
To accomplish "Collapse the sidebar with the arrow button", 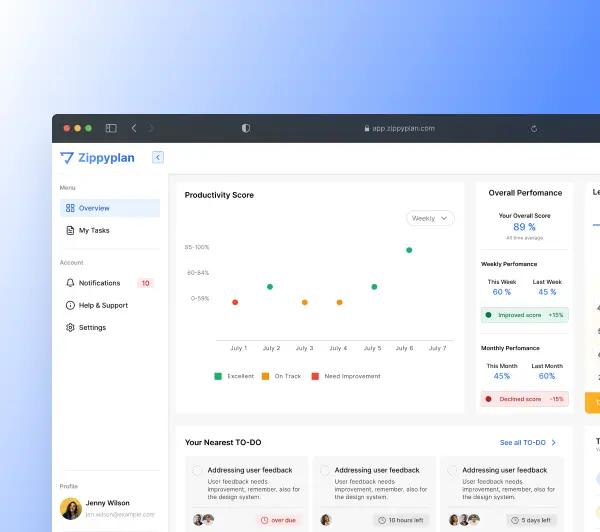I will (x=158, y=157).
